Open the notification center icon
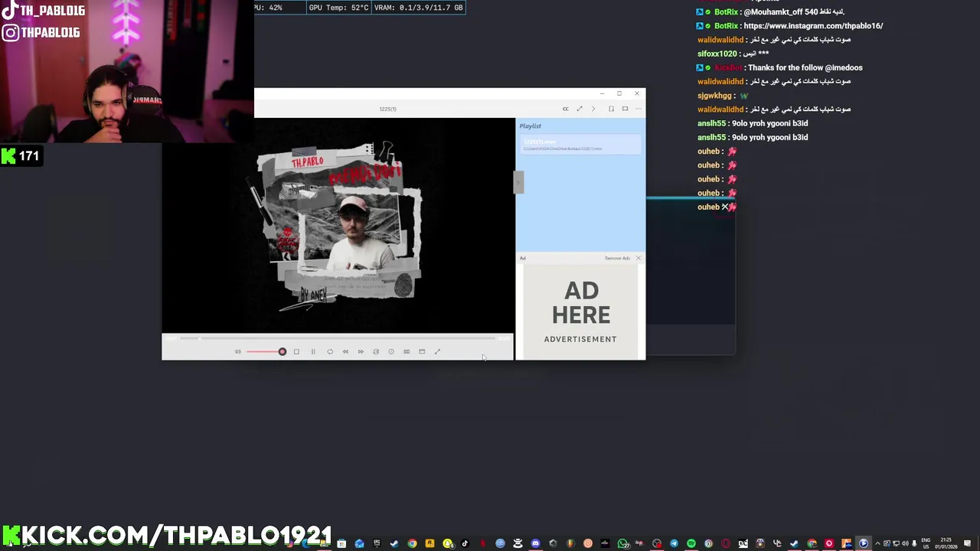 tap(967, 544)
